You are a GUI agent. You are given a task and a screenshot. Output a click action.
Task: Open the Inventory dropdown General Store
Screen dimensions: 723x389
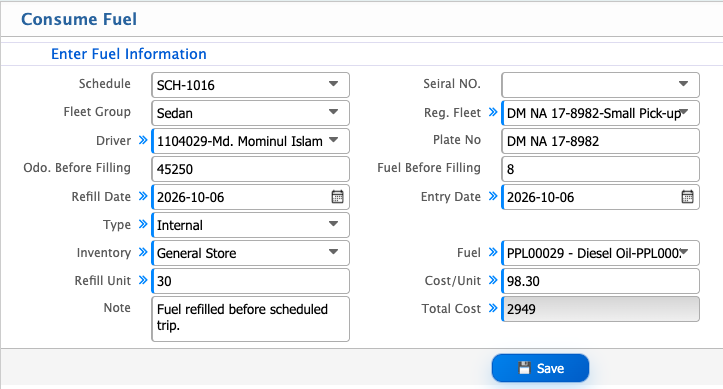[250, 253]
